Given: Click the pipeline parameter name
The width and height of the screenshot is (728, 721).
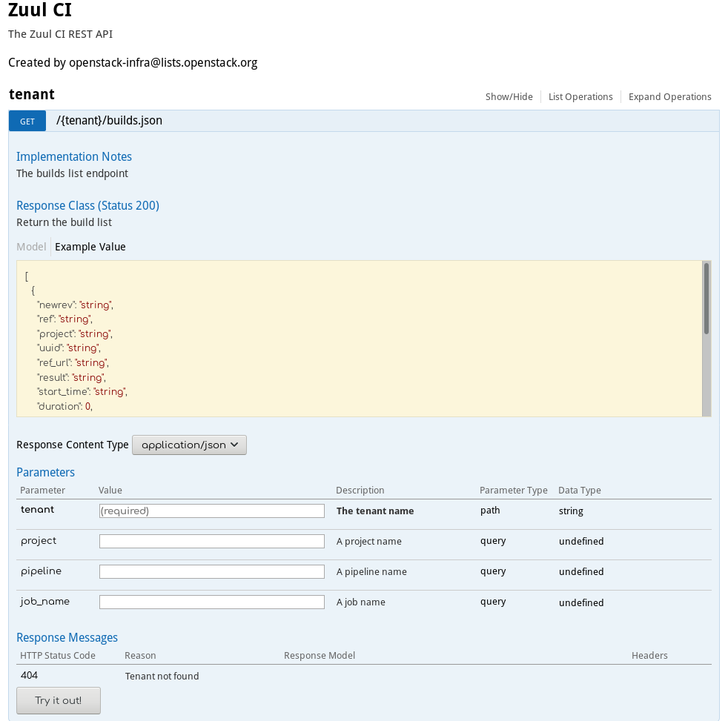Looking at the screenshot, I should click(x=41, y=571).
